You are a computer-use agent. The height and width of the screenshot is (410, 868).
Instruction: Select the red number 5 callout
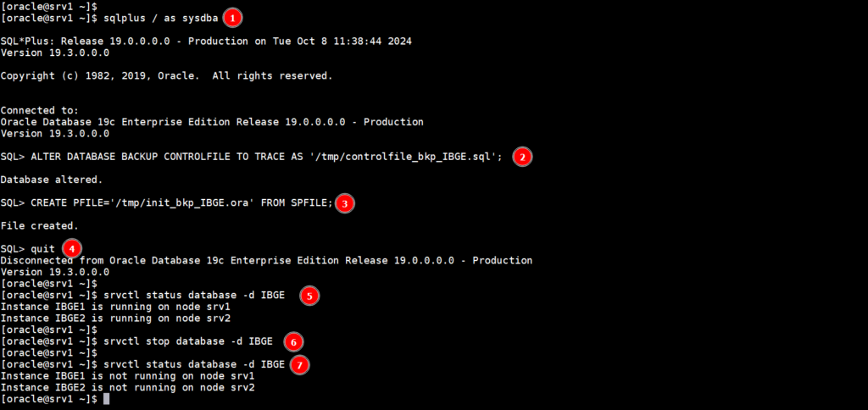tap(309, 296)
